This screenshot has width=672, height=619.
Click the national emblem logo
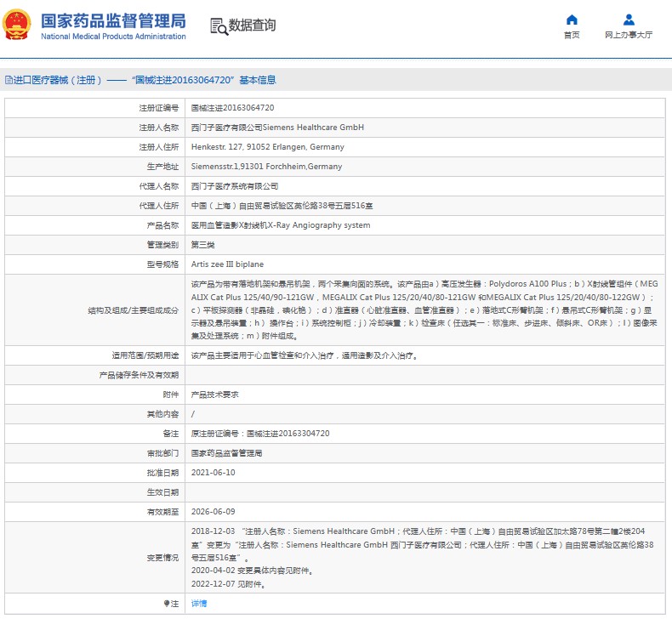(x=17, y=25)
